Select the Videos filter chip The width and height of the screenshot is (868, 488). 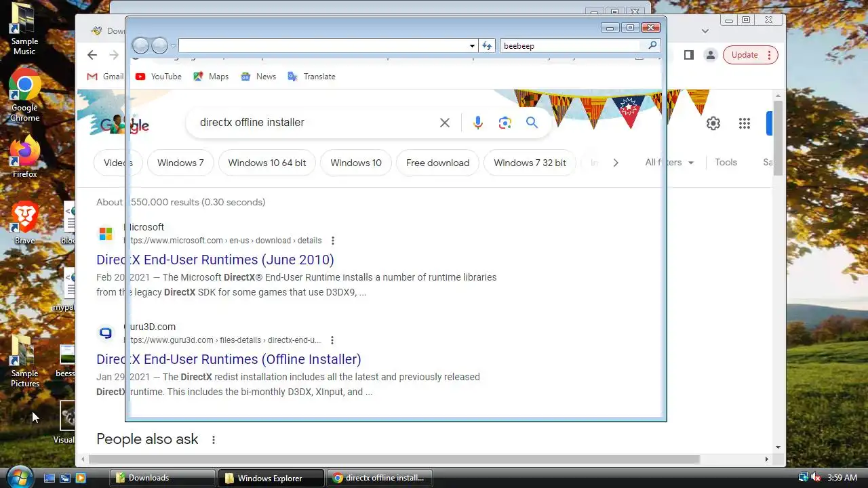pyautogui.click(x=118, y=163)
